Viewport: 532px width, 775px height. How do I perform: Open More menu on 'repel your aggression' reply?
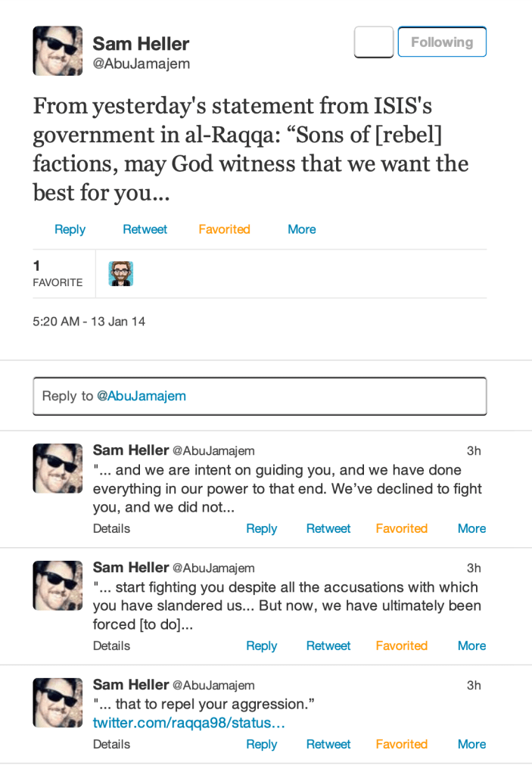click(x=471, y=744)
